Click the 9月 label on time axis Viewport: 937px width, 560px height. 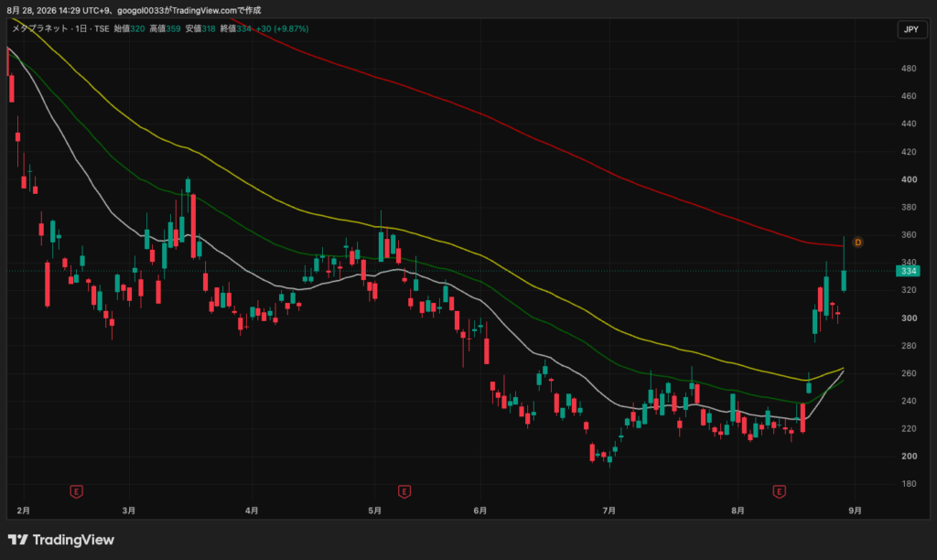pyautogui.click(x=856, y=511)
